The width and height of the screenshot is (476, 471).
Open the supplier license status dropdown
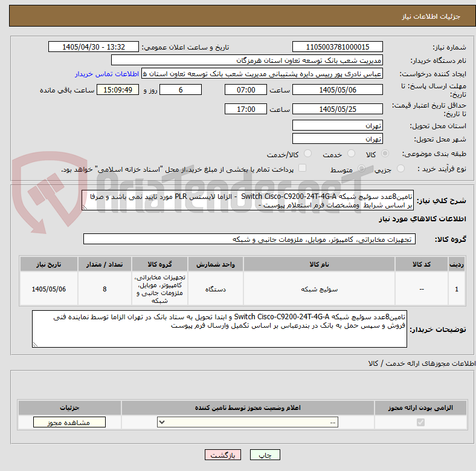[248, 422]
